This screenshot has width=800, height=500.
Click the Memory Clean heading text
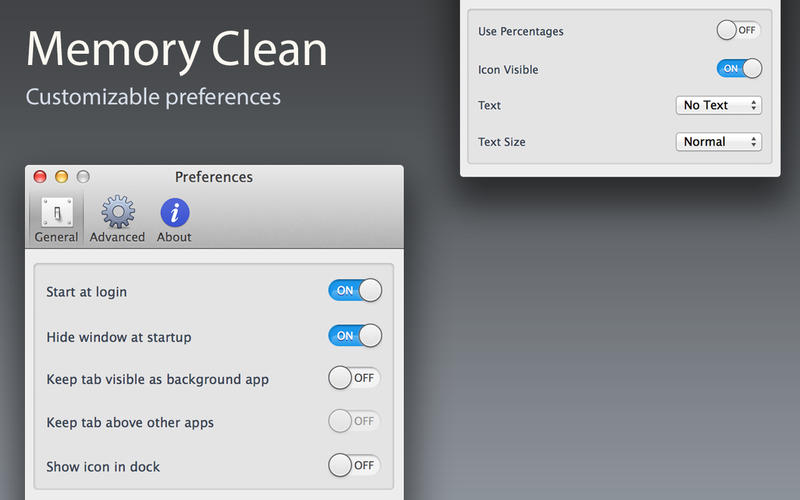point(176,50)
